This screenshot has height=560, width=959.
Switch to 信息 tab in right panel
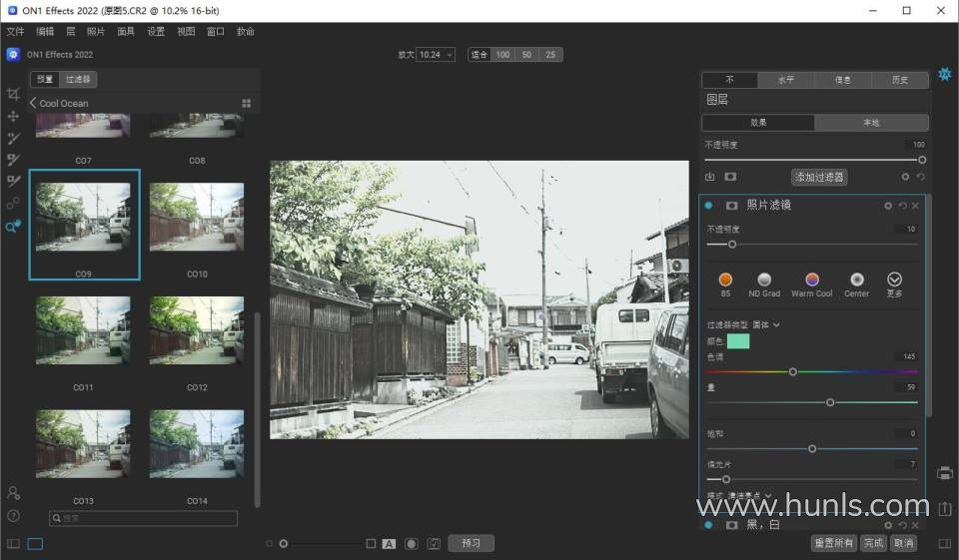(843, 80)
